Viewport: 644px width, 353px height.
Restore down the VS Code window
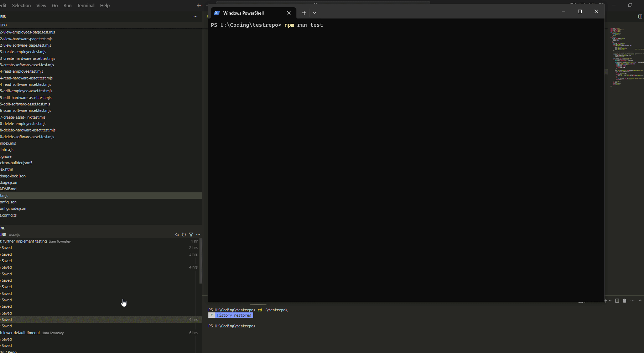(630, 5)
